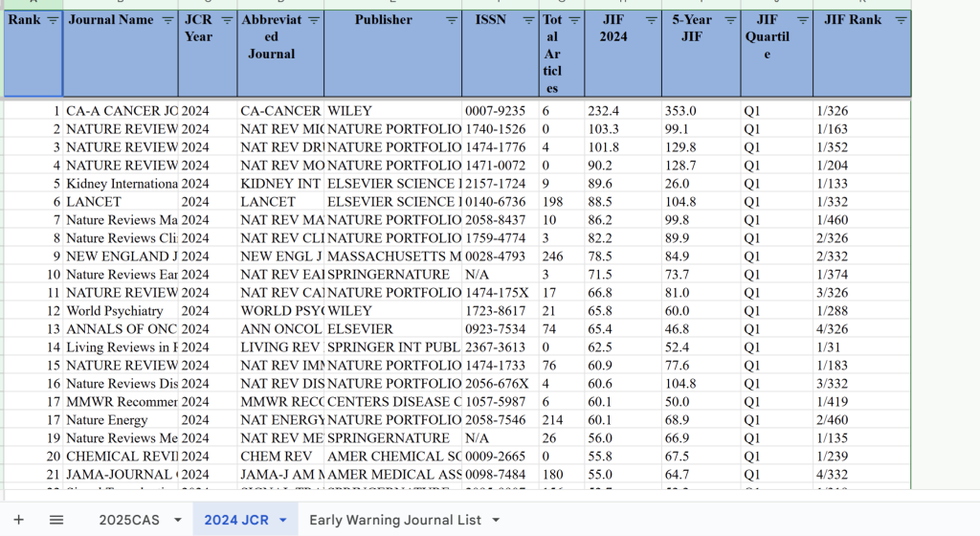
Task: Open filter for Total Articles column
Action: click(574, 21)
